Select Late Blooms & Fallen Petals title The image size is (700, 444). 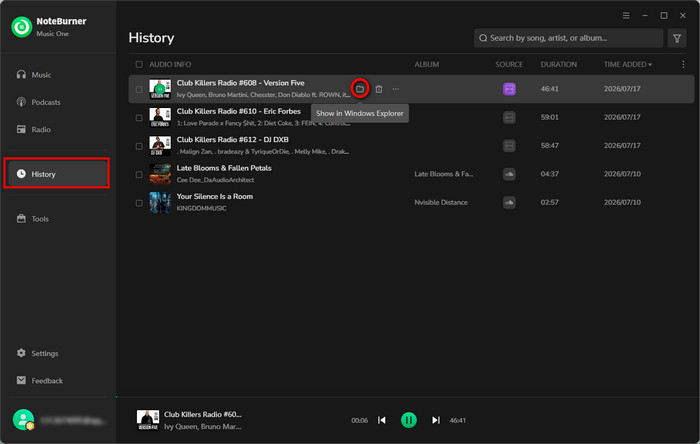(224, 168)
